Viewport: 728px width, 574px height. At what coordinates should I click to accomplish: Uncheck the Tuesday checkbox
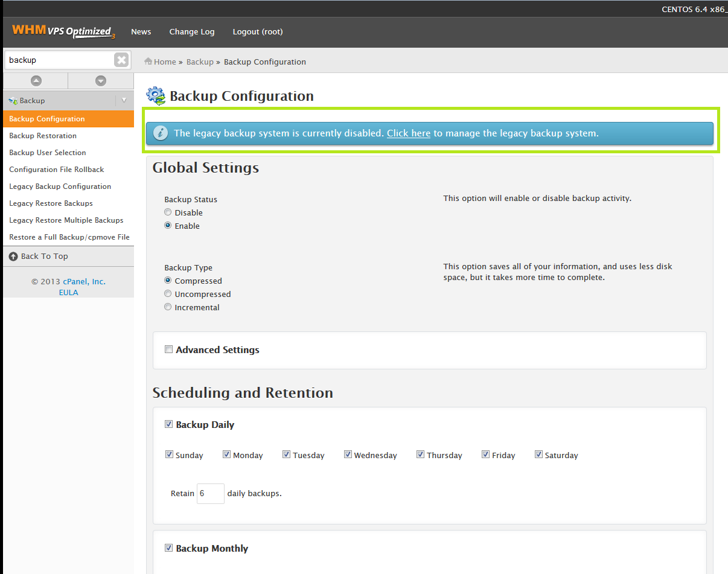(286, 454)
